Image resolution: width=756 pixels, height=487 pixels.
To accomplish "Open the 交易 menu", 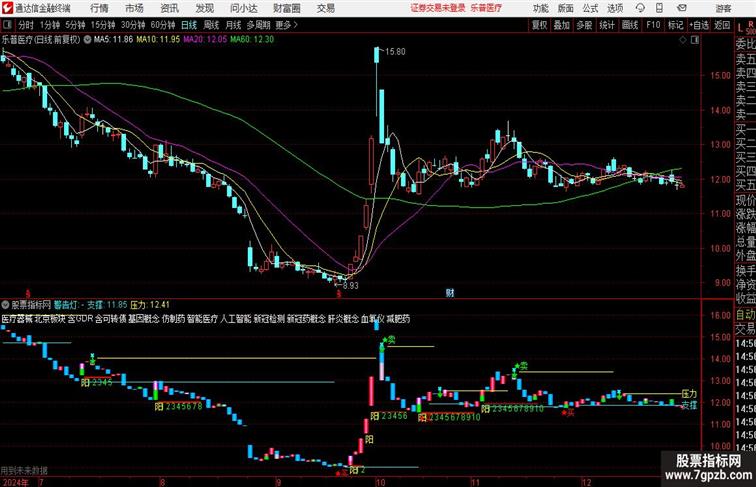I will 325,8.
